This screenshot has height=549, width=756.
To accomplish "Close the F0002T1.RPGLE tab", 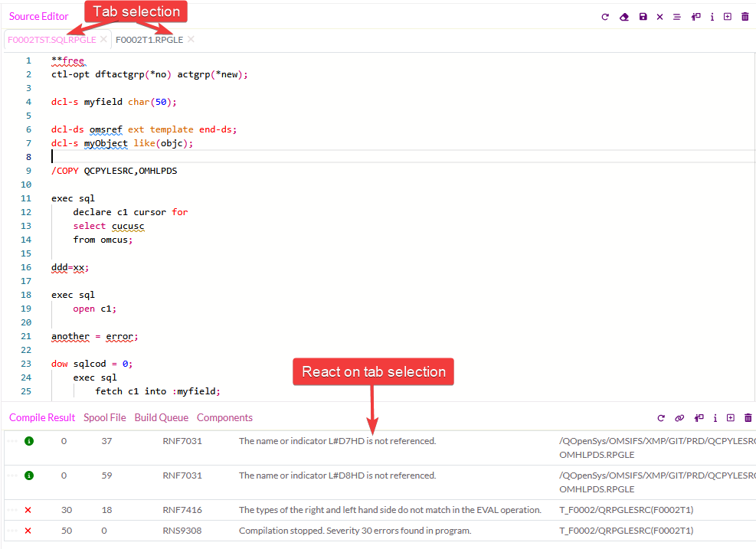I will [191, 39].
